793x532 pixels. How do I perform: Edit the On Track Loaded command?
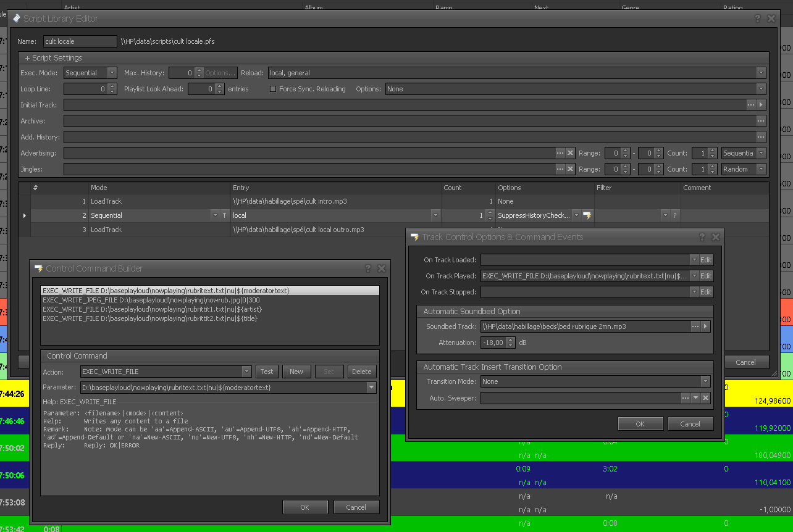pos(706,260)
